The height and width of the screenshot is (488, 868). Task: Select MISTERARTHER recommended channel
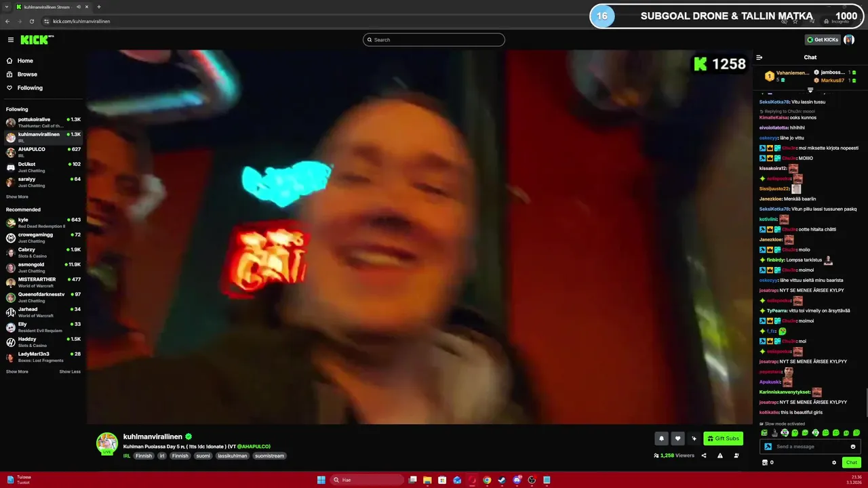click(43, 282)
